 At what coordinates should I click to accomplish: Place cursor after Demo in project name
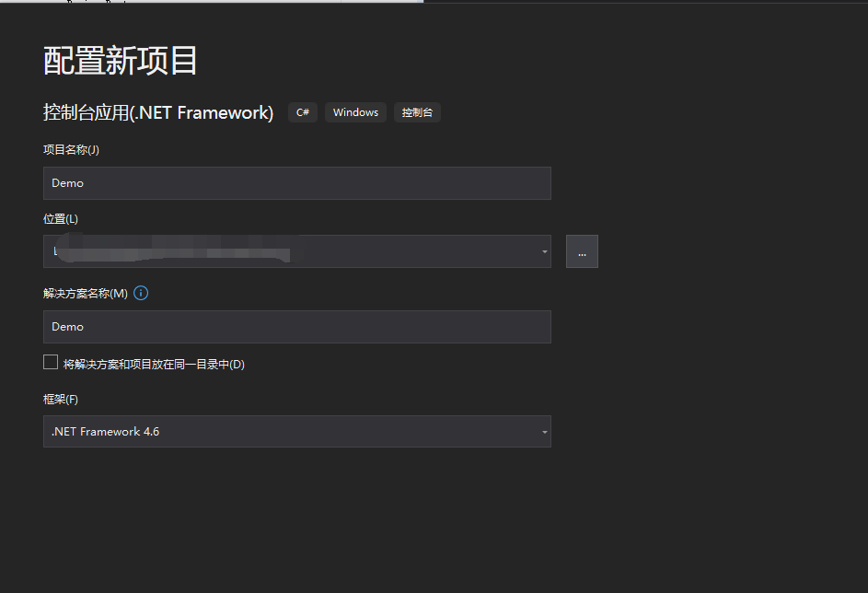tap(86, 183)
